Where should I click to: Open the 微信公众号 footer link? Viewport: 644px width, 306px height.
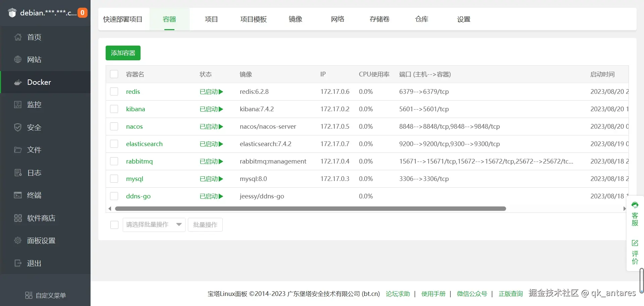coord(472,294)
